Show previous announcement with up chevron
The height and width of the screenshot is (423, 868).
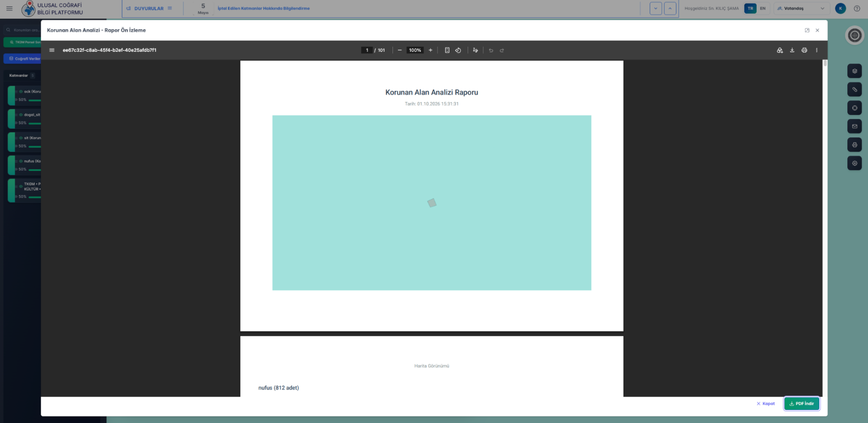click(670, 8)
